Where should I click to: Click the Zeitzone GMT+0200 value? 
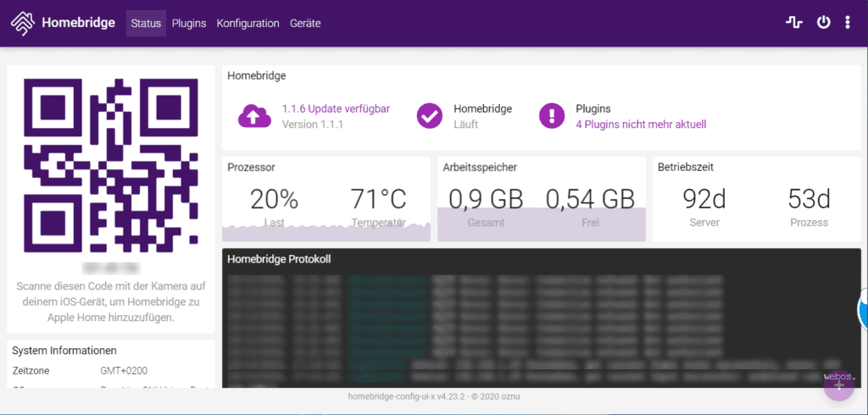point(124,371)
